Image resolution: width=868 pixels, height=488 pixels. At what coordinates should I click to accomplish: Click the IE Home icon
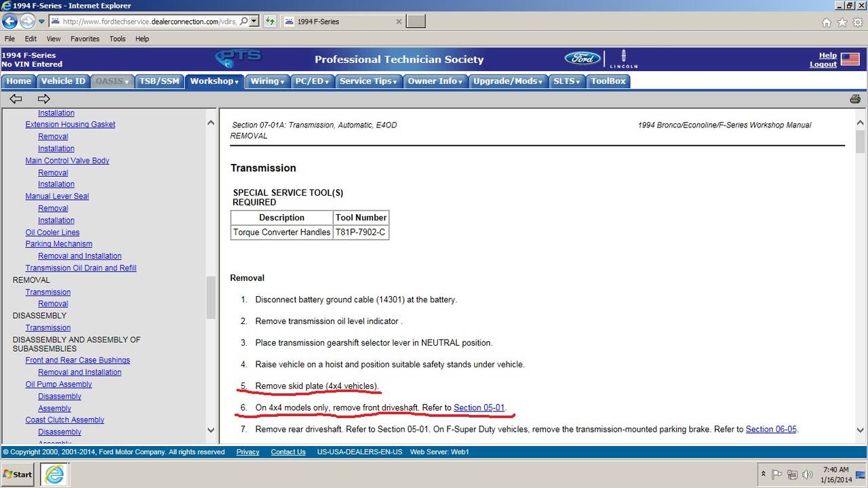pyautogui.click(x=827, y=22)
